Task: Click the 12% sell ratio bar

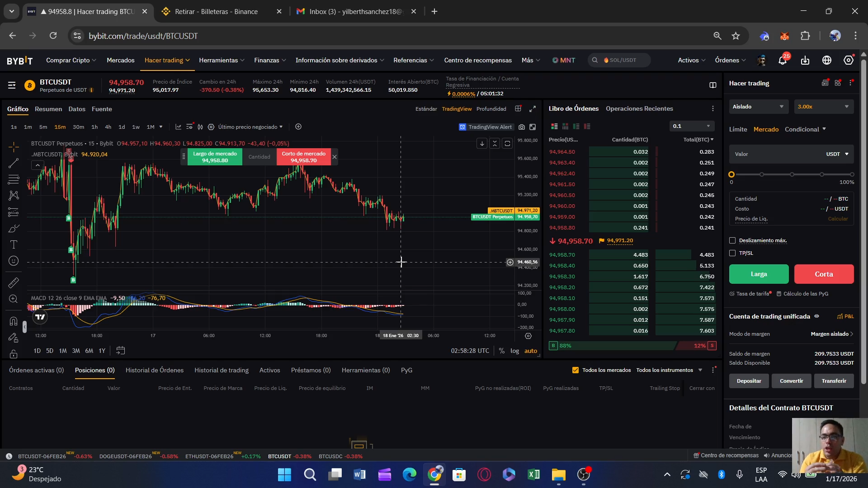Action: 697,346
